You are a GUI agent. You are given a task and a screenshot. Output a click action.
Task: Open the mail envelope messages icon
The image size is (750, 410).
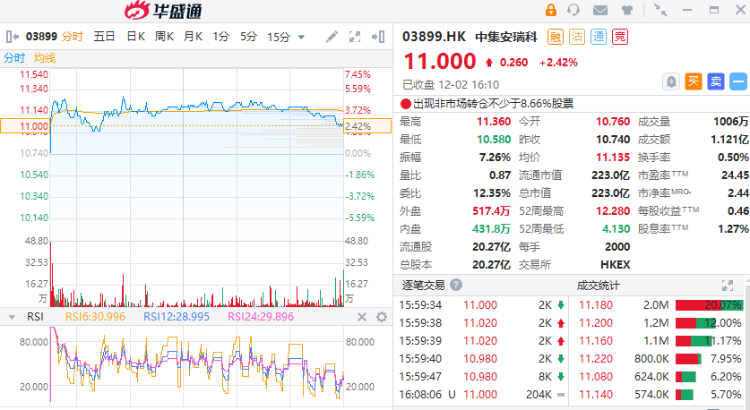coord(600,10)
